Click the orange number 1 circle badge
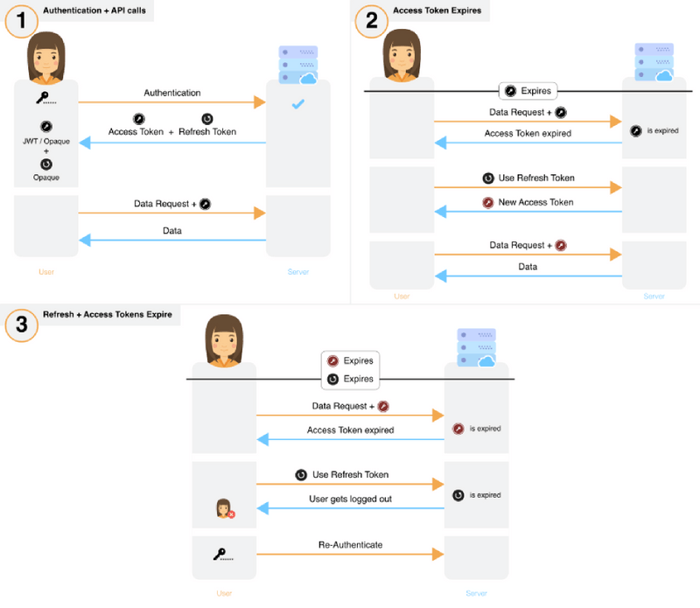700x608 pixels. tap(22, 21)
